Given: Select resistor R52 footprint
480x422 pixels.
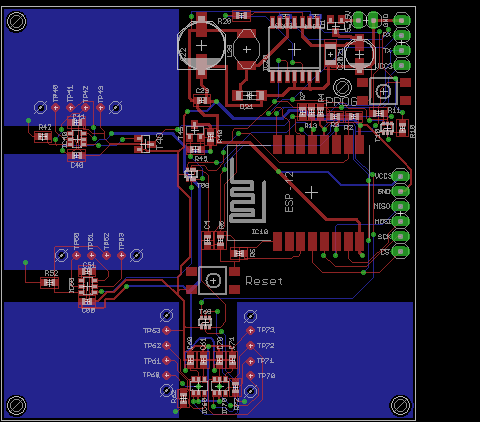Looking at the screenshot, I should click(50, 283).
